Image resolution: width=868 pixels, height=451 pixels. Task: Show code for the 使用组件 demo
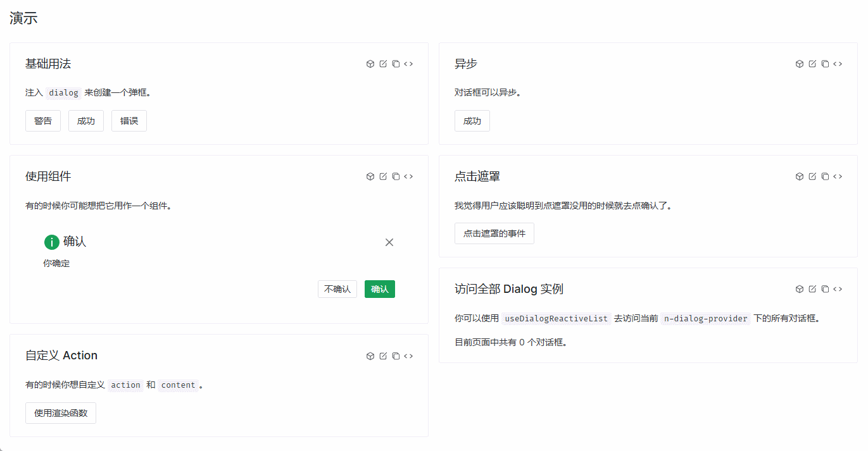408,176
